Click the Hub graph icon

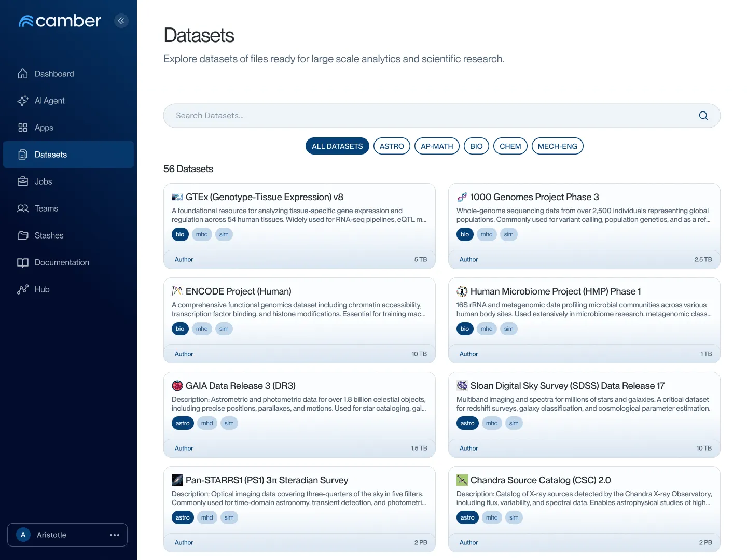23,289
